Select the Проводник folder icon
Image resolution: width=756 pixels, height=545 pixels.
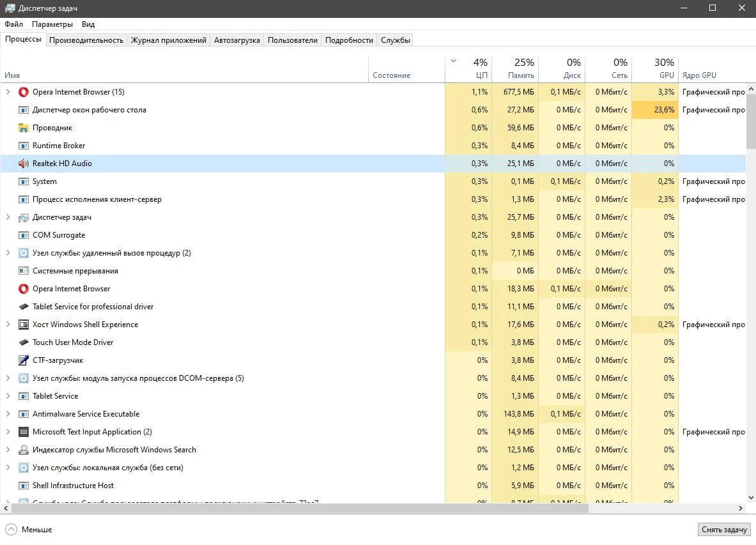23,128
